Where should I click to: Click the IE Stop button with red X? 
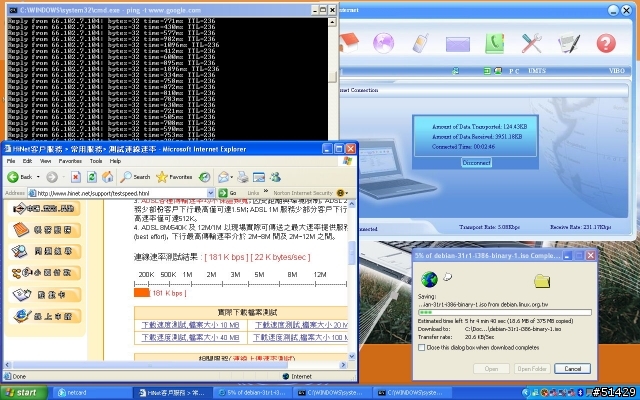pos(76,177)
